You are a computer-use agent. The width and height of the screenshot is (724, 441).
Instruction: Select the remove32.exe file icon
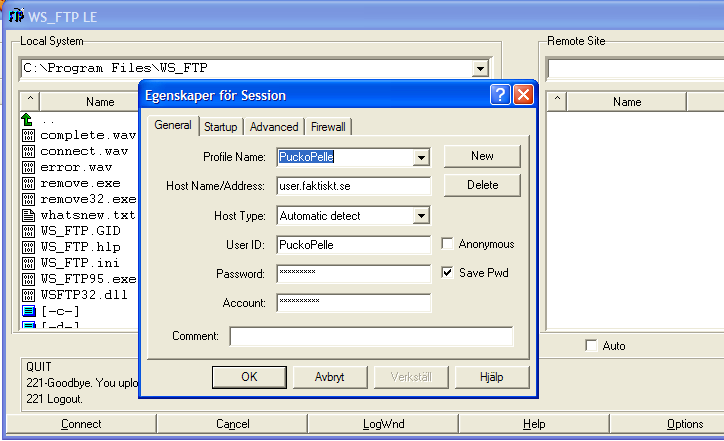click(28, 199)
